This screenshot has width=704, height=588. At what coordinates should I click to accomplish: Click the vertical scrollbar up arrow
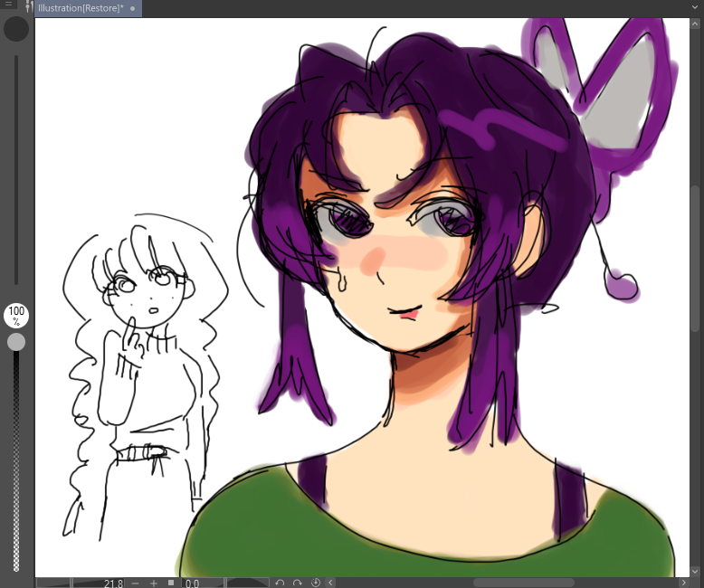[696, 24]
